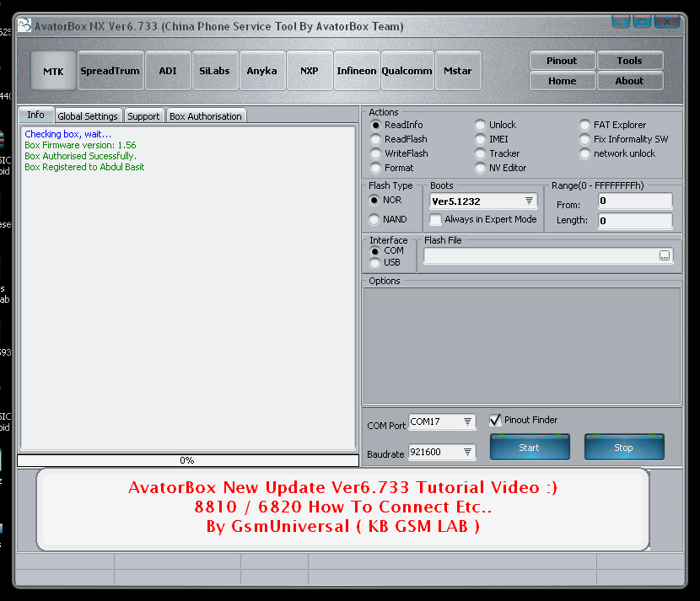Click the Stop button
This screenshot has height=601, width=700.
(624, 447)
